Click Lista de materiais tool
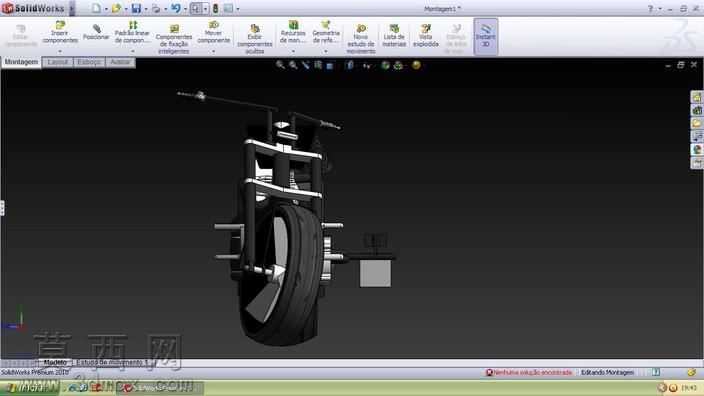Viewport: 704px width, 396px height. [x=394, y=36]
